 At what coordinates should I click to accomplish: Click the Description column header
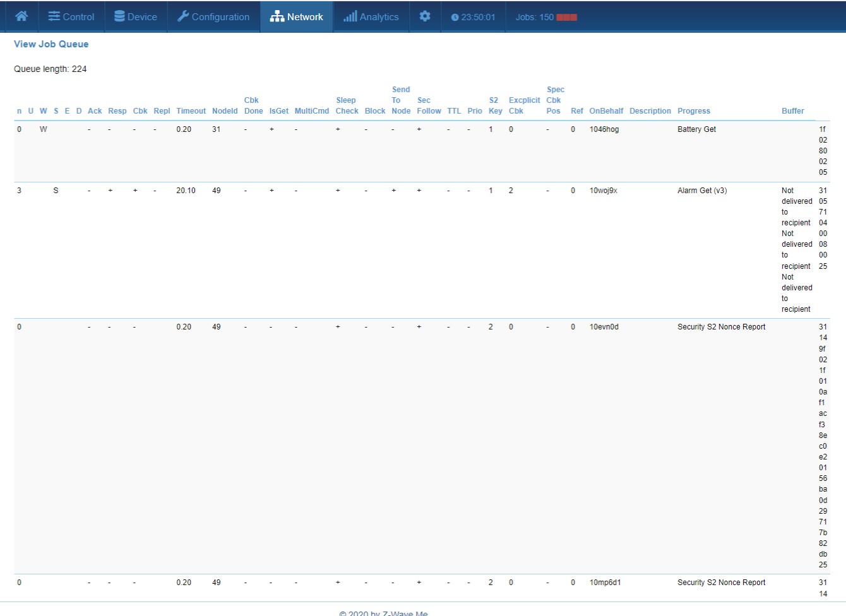point(650,111)
